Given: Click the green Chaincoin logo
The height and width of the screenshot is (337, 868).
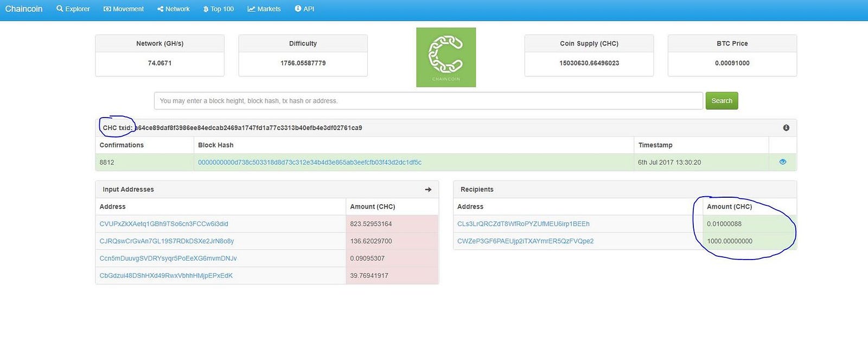Looking at the screenshot, I should tap(446, 57).
